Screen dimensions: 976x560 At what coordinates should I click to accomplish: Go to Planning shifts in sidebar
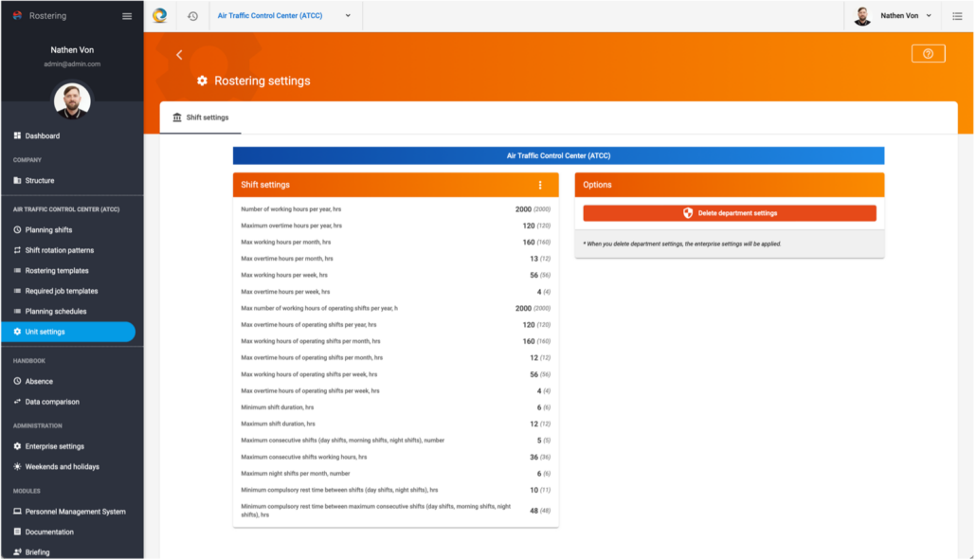[48, 230]
